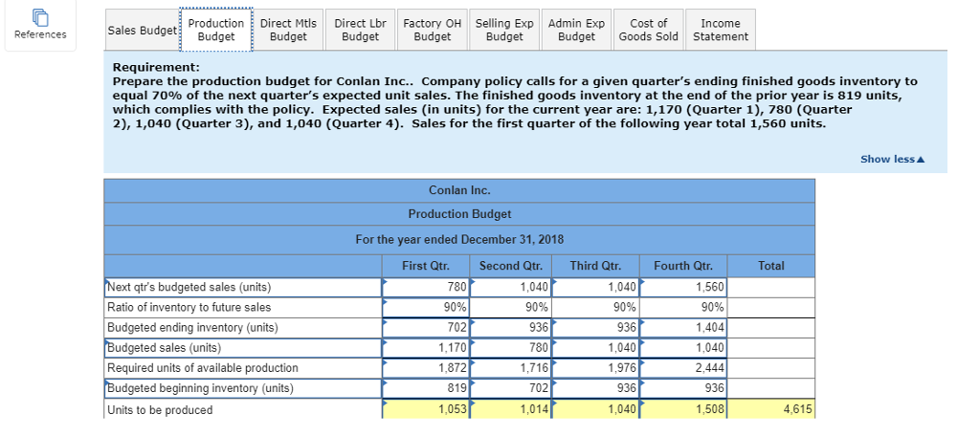Edit Third Qtr. inventory ratio cell
This screenshot has height=436, width=980.
coord(596,307)
